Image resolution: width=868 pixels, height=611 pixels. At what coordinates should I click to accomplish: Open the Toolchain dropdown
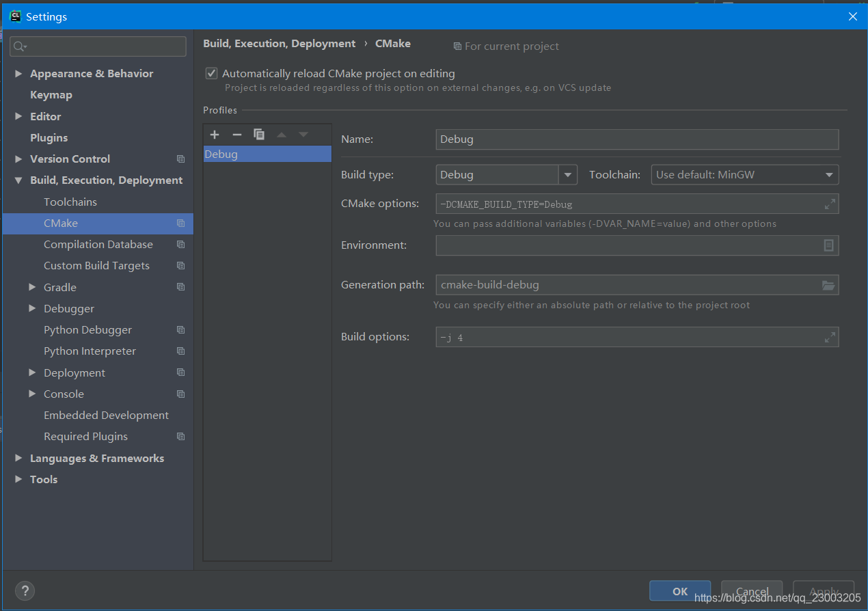745,175
